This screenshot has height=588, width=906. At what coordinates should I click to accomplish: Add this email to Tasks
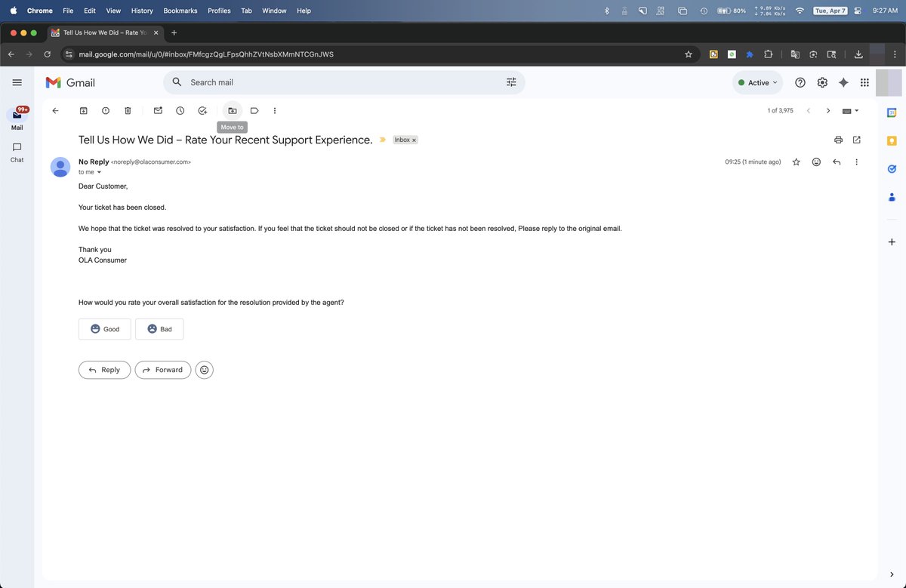pos(202,110)
